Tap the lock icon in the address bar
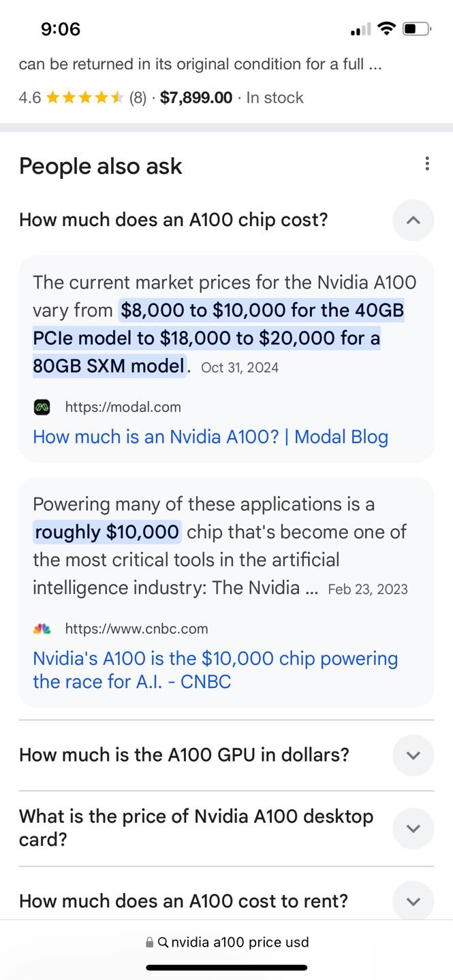 [x=149, y=943]
